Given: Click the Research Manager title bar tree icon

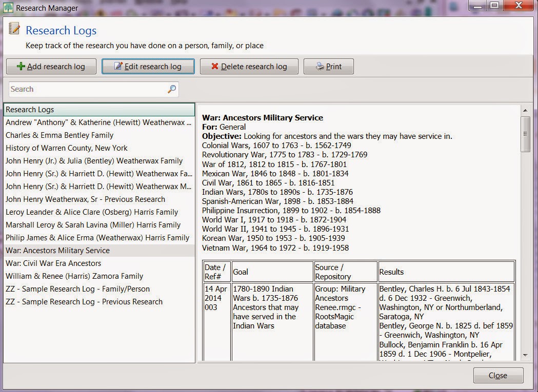Looking at the screenshot, I should [8, 8].
